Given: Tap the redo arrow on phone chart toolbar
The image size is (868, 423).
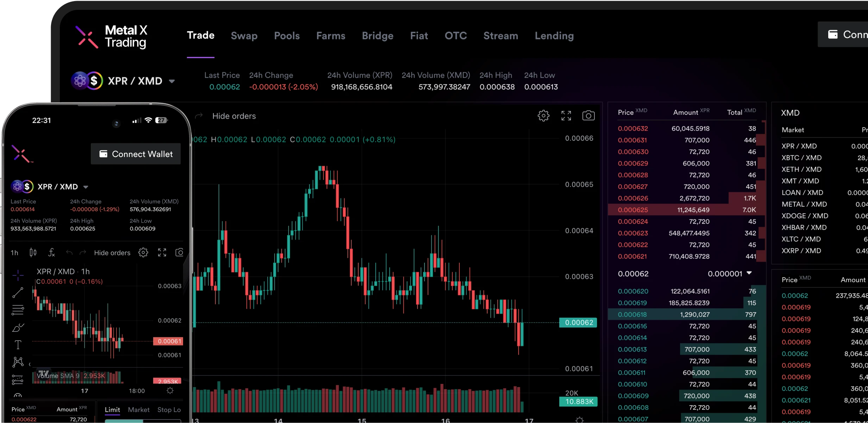Looking at the screenshot, I should pos(83,252).
